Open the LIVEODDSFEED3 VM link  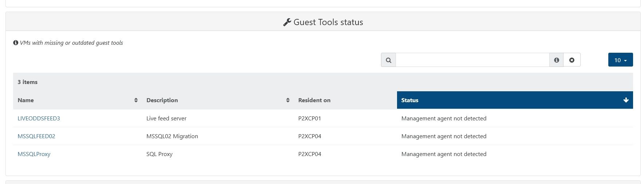click(39, 119)
